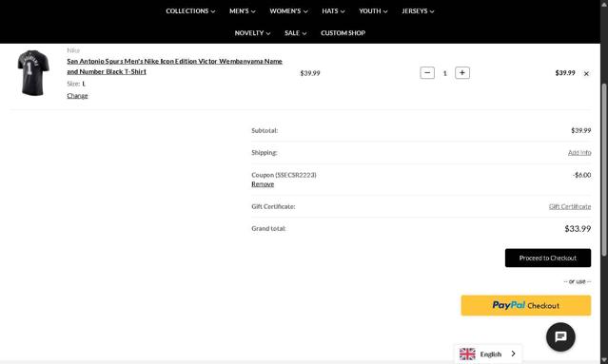
Task: Click Add Info for shipping
Action: point(579,153)
